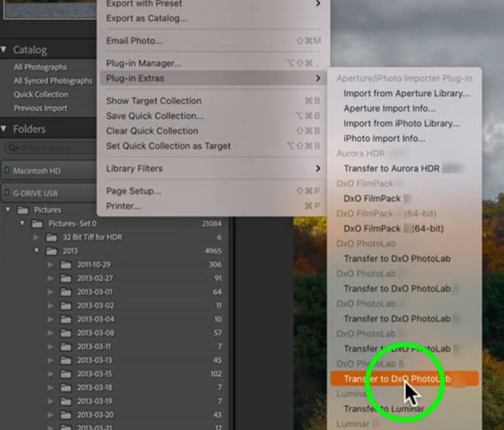Select folder row 2013-03-20

(x=112, y=415)
